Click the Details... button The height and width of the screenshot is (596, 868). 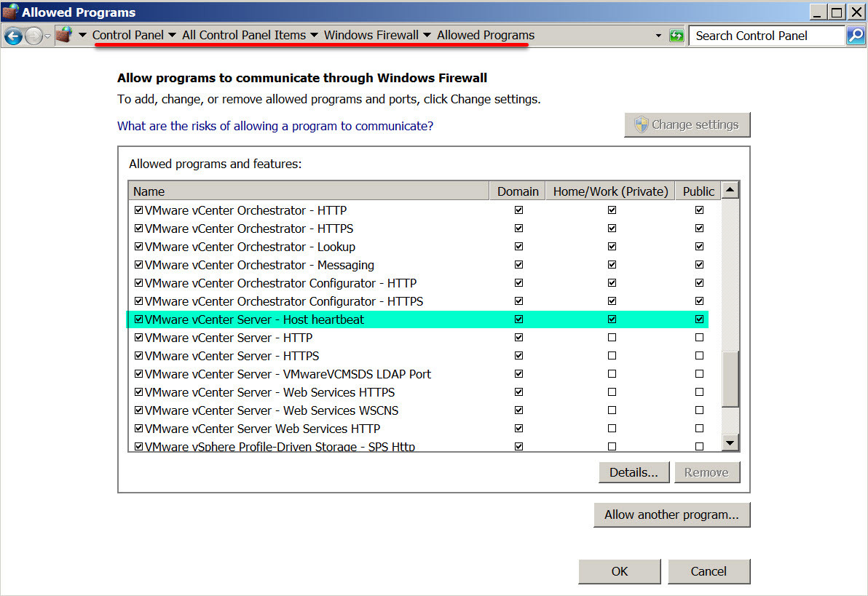(634, 472)
